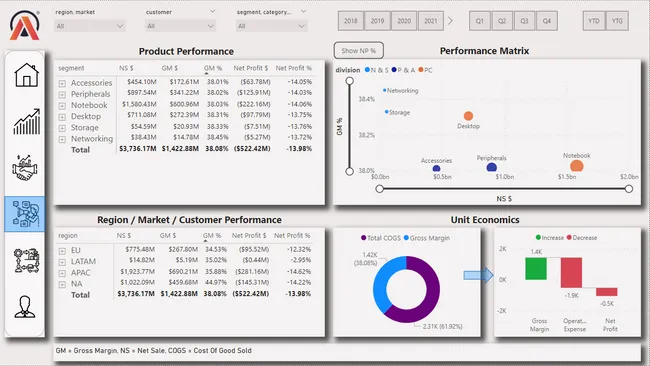Filter by quarter Q4
The image size is (650, 366).
pyautogui.click(x=547, y=21)
